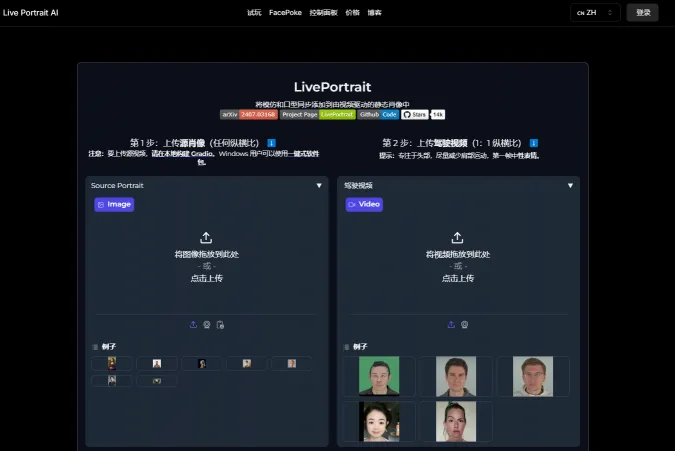Screen dimensions: 675x451
Task: Select the Mona Lisa example portrait
Action: click(x=112, y=364)
